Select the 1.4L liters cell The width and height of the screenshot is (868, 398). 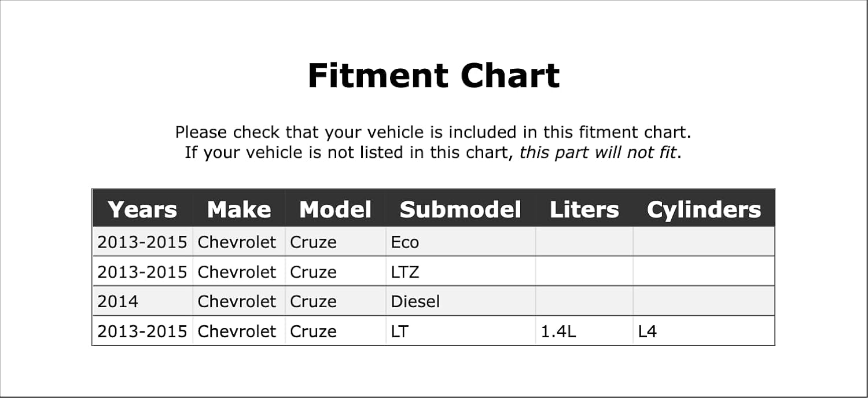tap(584, 331)
